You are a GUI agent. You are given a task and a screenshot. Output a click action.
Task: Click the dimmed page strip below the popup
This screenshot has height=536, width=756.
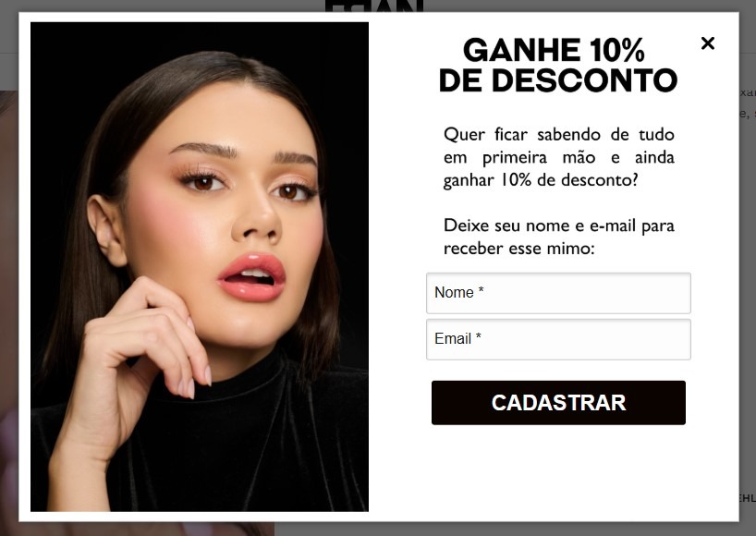378,529
